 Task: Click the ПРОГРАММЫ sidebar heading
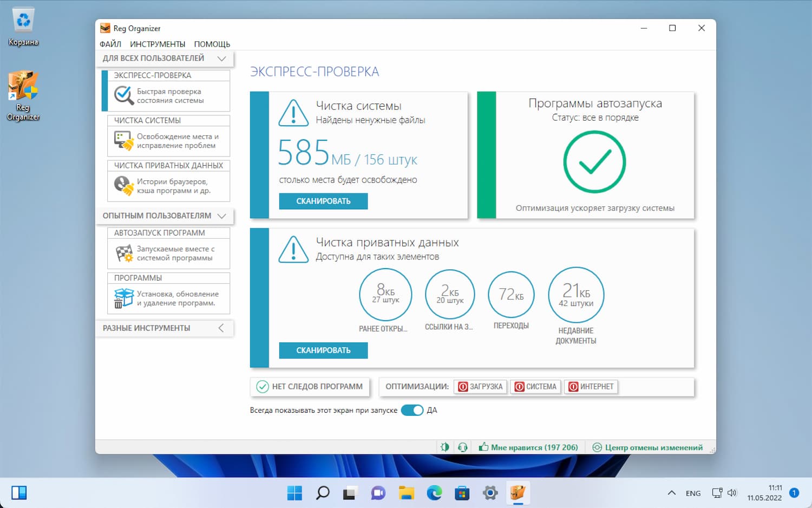138,277
